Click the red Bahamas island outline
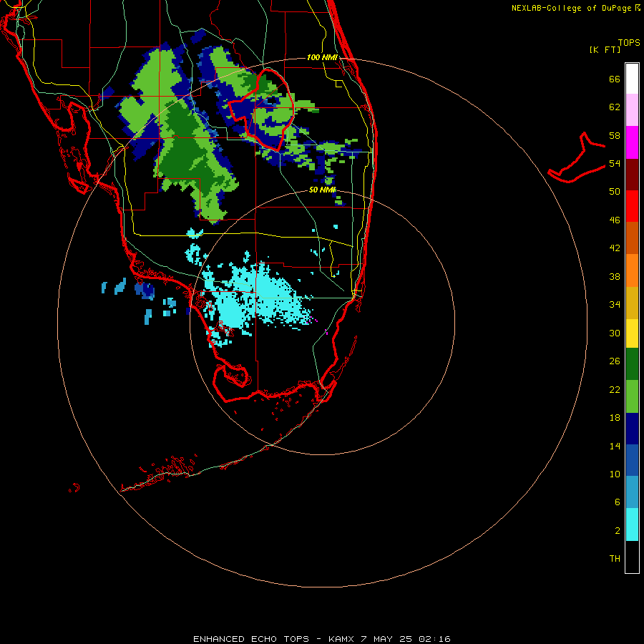The image size is (644, 644). (577, 158)
